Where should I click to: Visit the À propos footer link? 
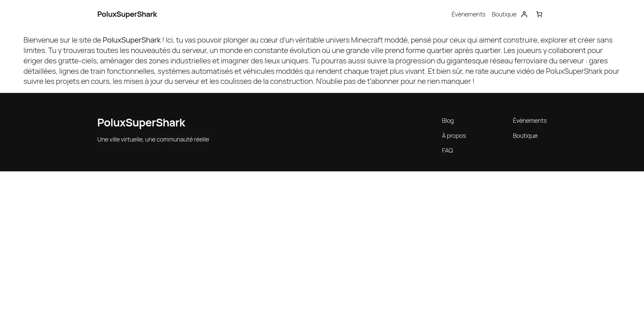[x=453, y=136]
